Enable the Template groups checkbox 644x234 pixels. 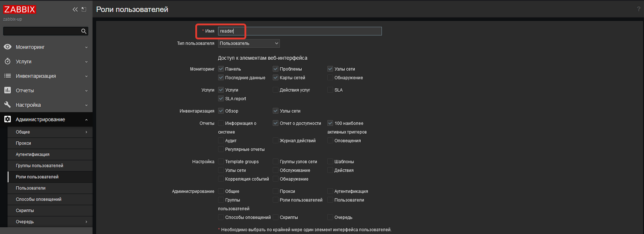pyautogui.click(x=221, y=162)
